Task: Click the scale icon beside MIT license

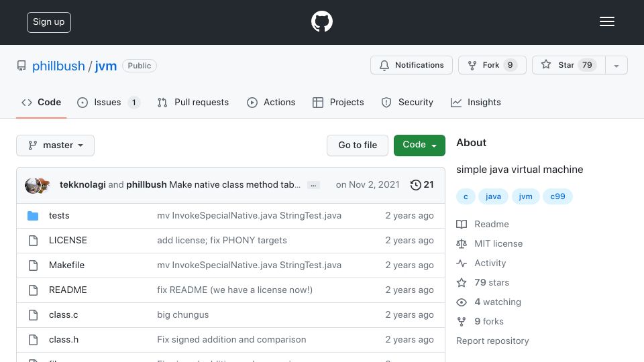Action: click(462, 244)
